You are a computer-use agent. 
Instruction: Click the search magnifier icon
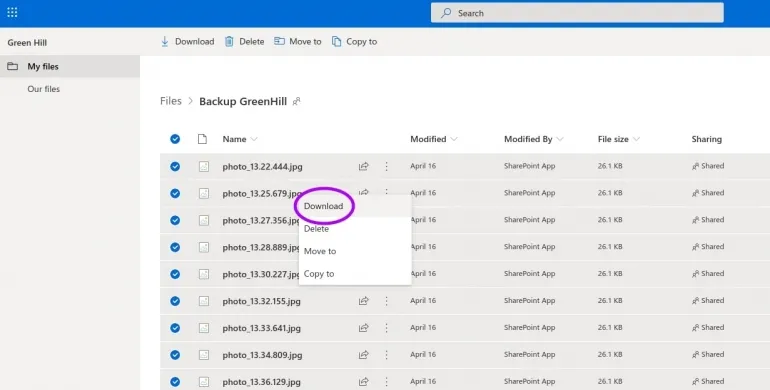click(x=446, y=13)
